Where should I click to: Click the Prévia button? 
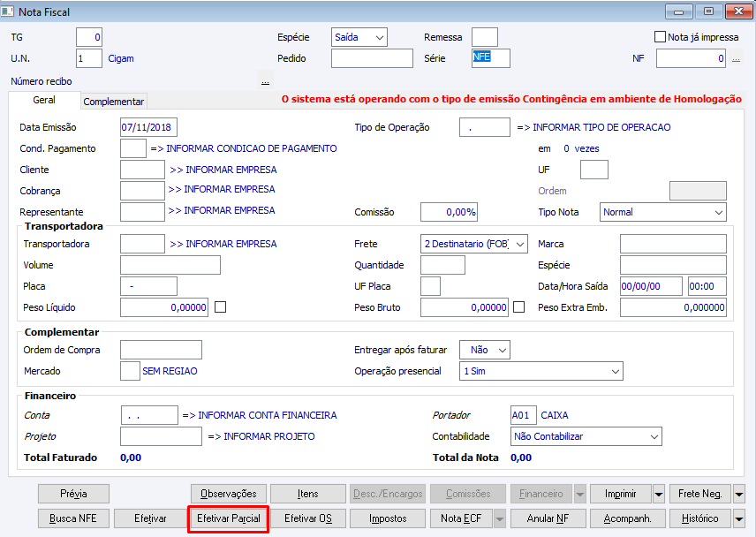click(x=74, y=494)
